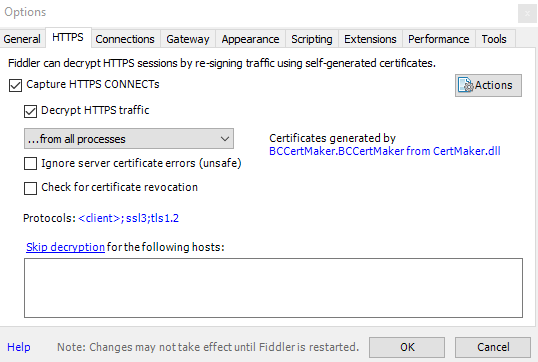Open the Skip decryption link
Image resolution: width=538 pixels, height=362 pixels.
coord(65,247)
